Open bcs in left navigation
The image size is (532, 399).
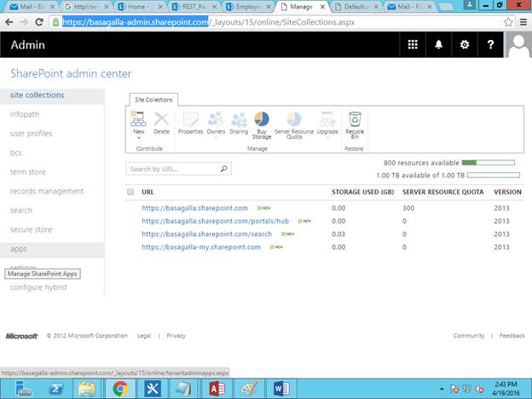click(x=16, y=153)
